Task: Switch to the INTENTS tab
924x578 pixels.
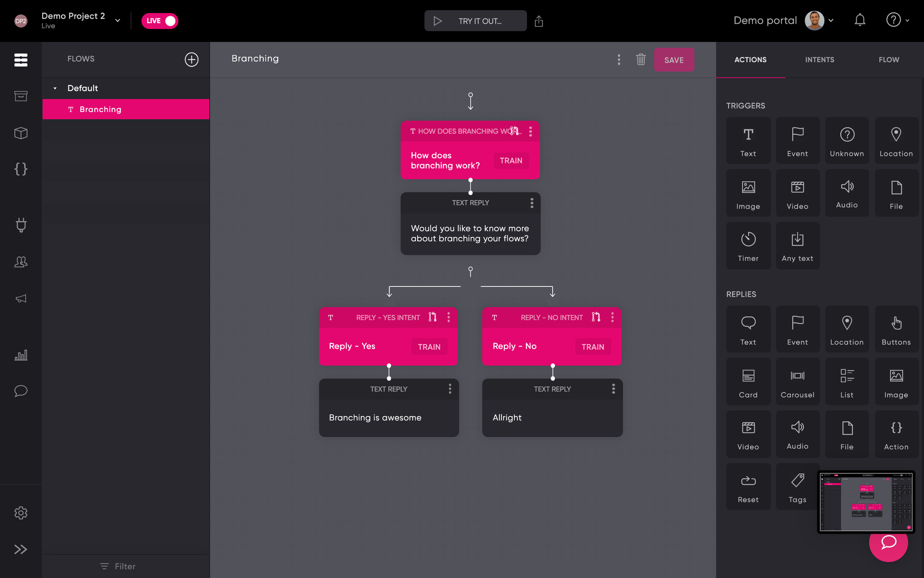Action: click(x=819, y=60)
